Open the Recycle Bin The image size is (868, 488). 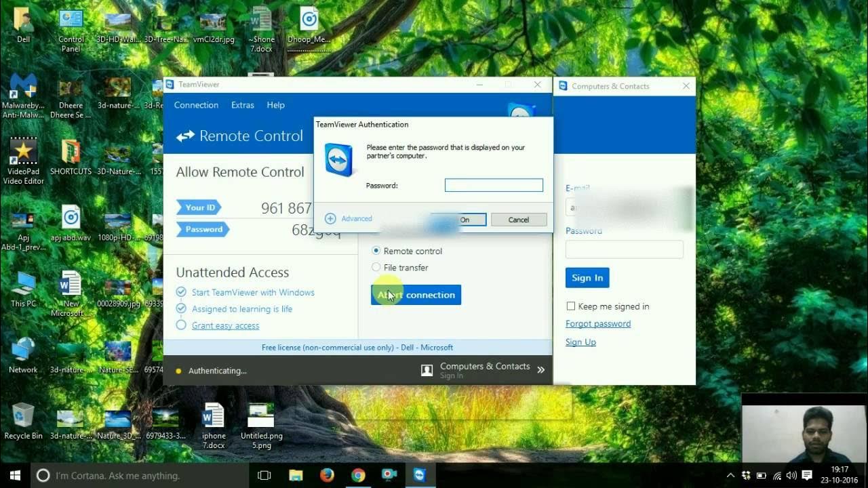click(x=23, y=422)
